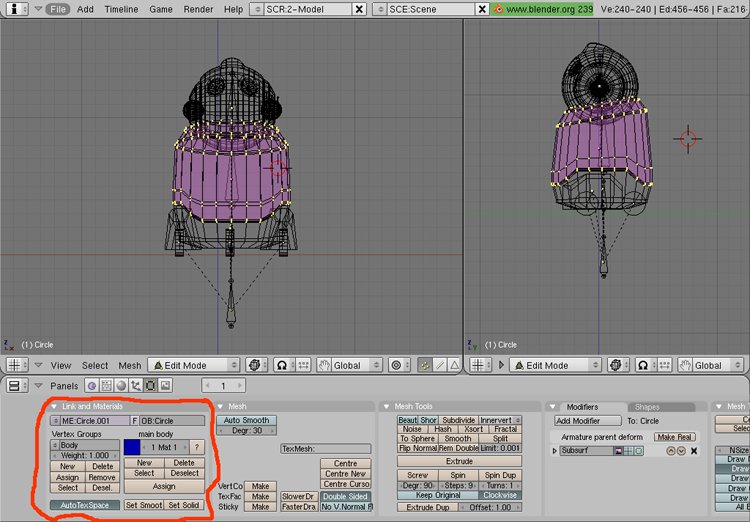Select the Editing context icon
This screenshot has height=522, width=750.
coord(150,385)
